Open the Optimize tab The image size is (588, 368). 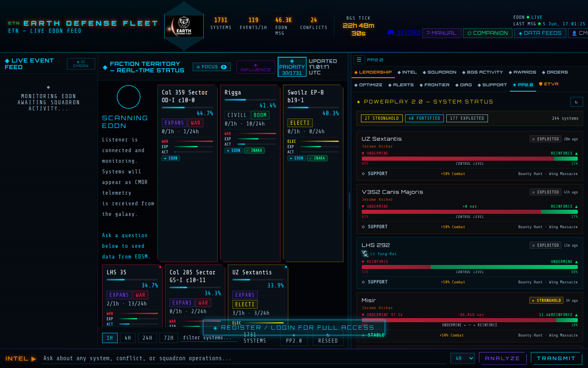(x=368, y=85)
